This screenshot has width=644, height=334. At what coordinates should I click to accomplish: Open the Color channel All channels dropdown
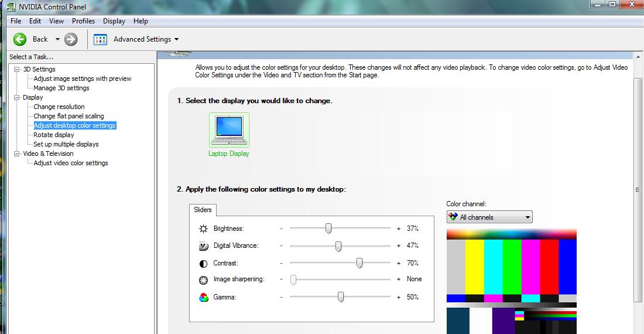pos(489,217)
